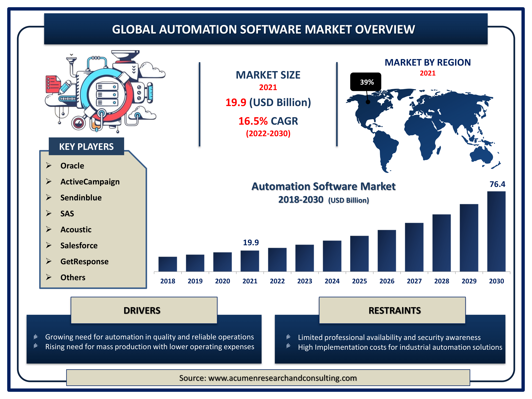Click the MARKET BY REGION heading

[x=428, y=63]
